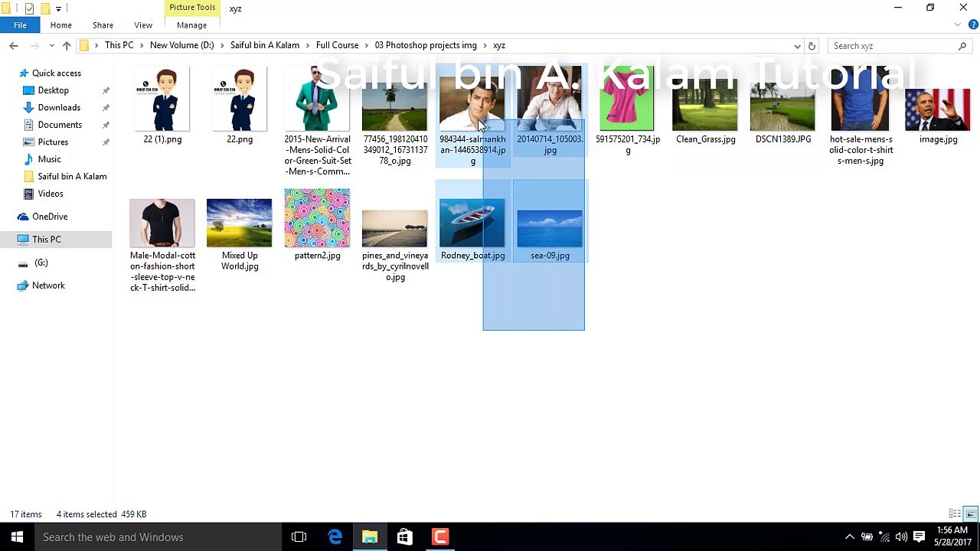Open the recent locations dropdown
Image resolution: width=980 pixels, height=551 pixels.
[x=51, y=46]
